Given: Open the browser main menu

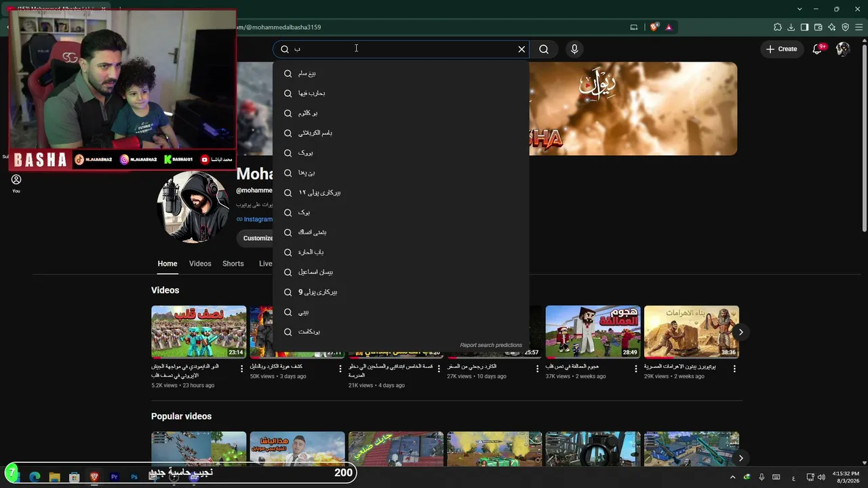Looking at the screenshot, I should tap(859, 27).
